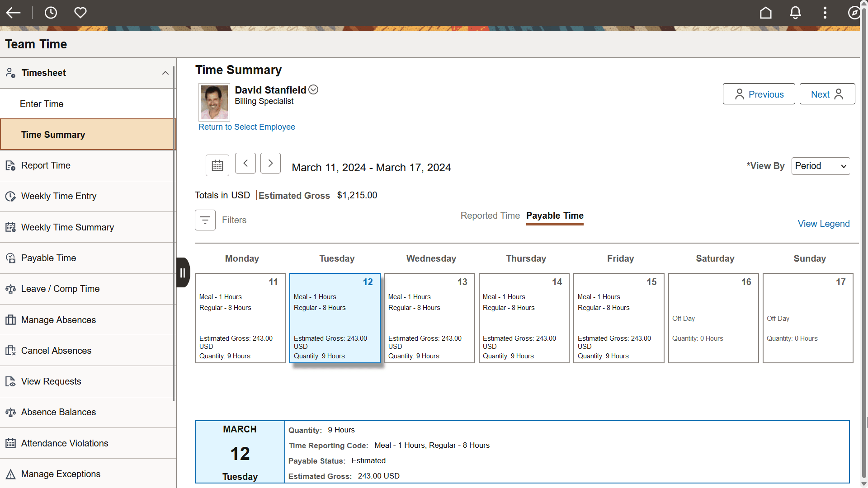This screenshot has height=488, width=868.
Task: Go to the Home icon
Action: (765, 12)
